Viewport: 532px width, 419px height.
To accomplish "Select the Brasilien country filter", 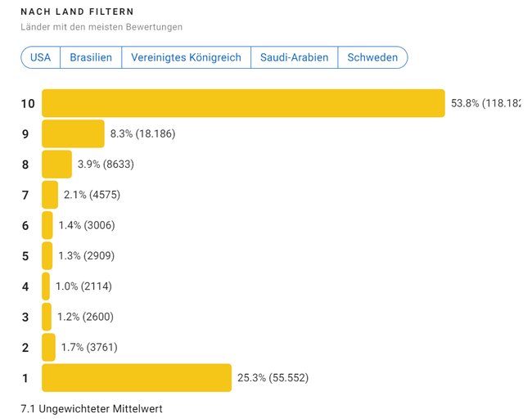I will click(x=91, y=58).
